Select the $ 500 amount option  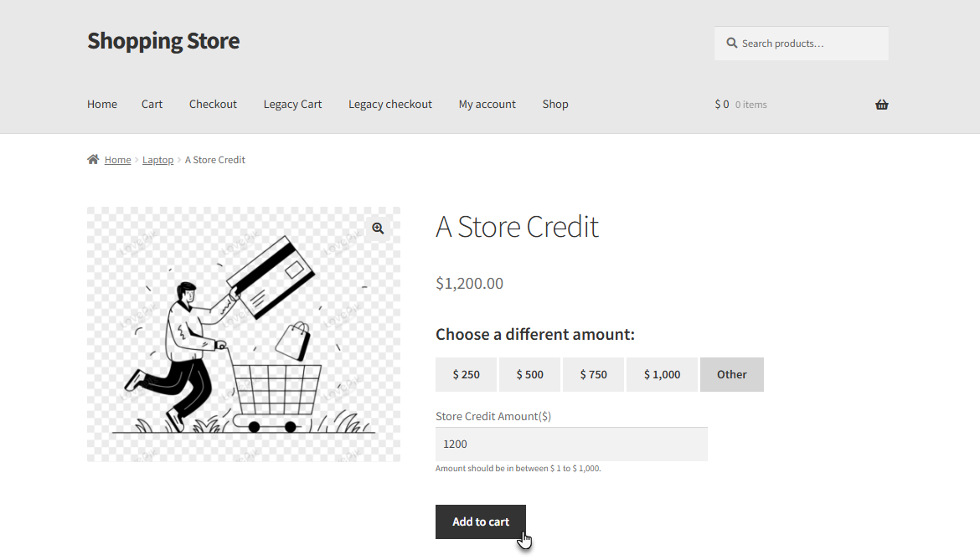[530, 374]
